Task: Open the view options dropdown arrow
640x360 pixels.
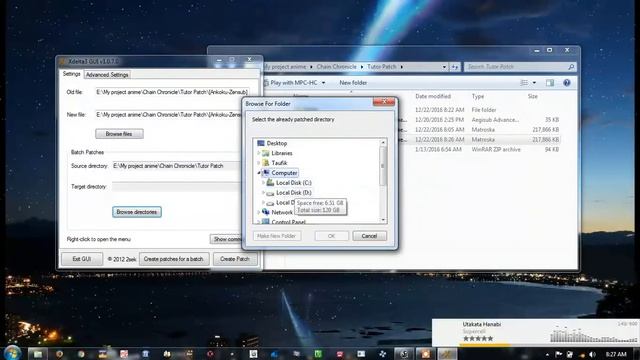Action: (x=534, y=83)
